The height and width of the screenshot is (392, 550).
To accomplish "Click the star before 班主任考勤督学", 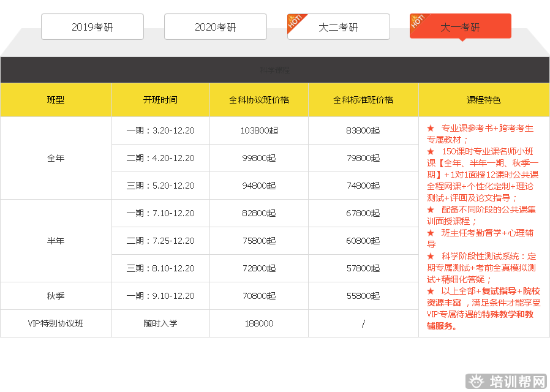I will click(x=431, y=233).
